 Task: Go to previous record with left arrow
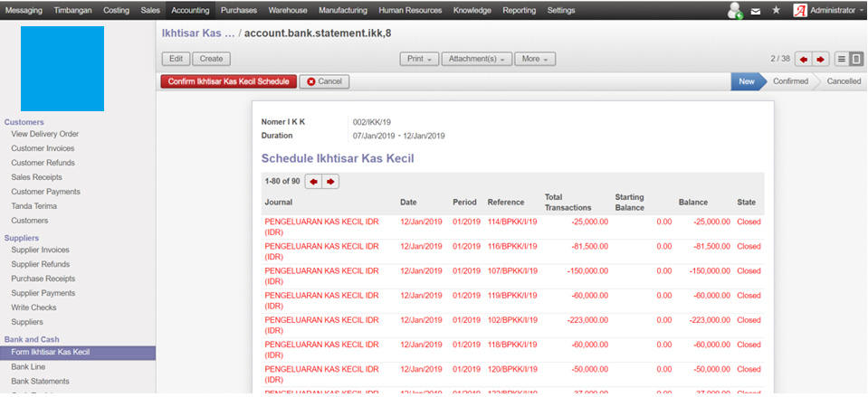[x=803, y=59]
